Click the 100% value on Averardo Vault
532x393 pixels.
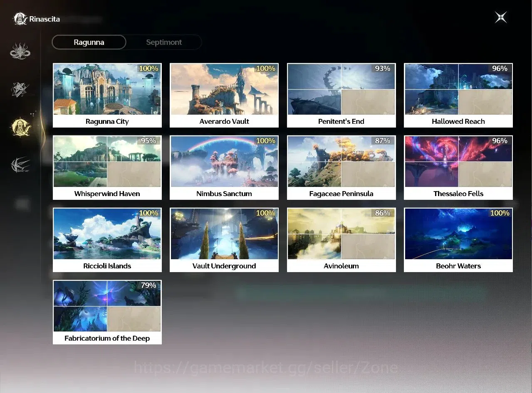pyautogui.click(x=265, y=69)
